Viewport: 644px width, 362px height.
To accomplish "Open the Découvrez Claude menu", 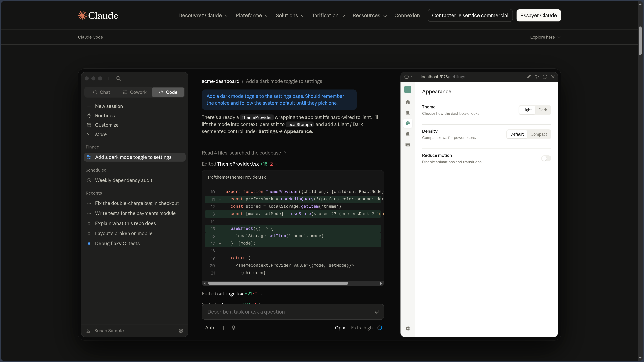I will [203, 15].
